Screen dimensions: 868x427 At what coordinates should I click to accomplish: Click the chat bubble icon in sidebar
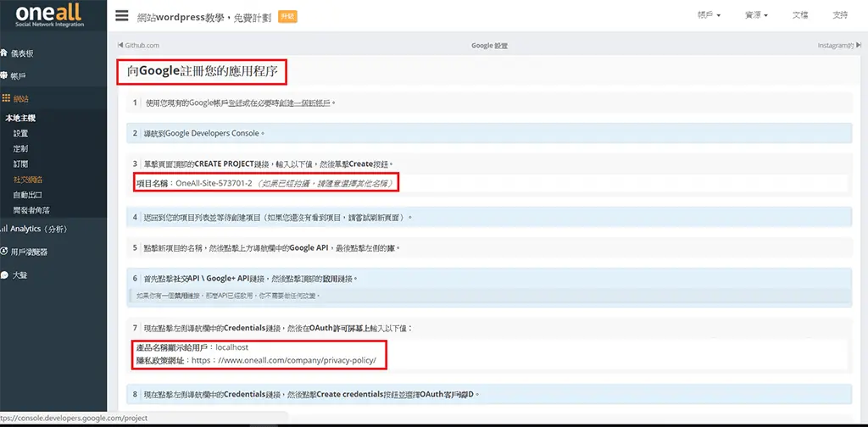coord(4,274)
